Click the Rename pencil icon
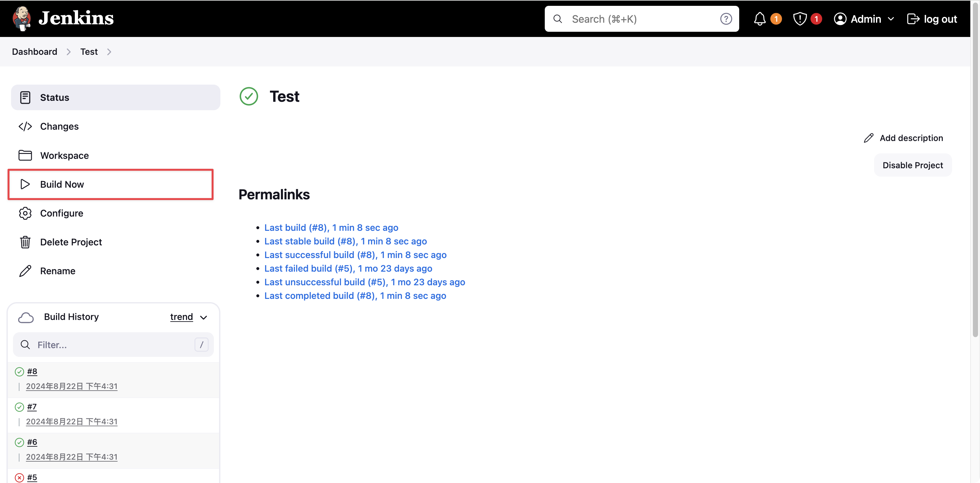 point(25,271)
